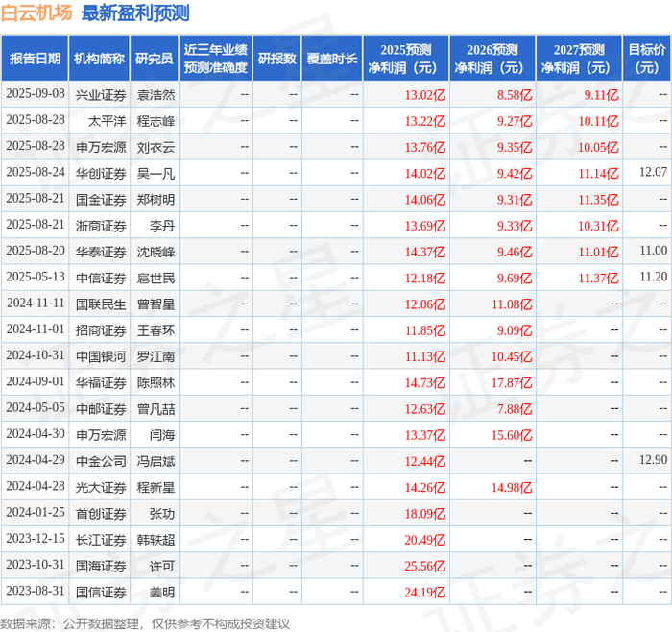Select the institution 华创证券
Screen dimensions: 672x632
(x=101, y=173)
